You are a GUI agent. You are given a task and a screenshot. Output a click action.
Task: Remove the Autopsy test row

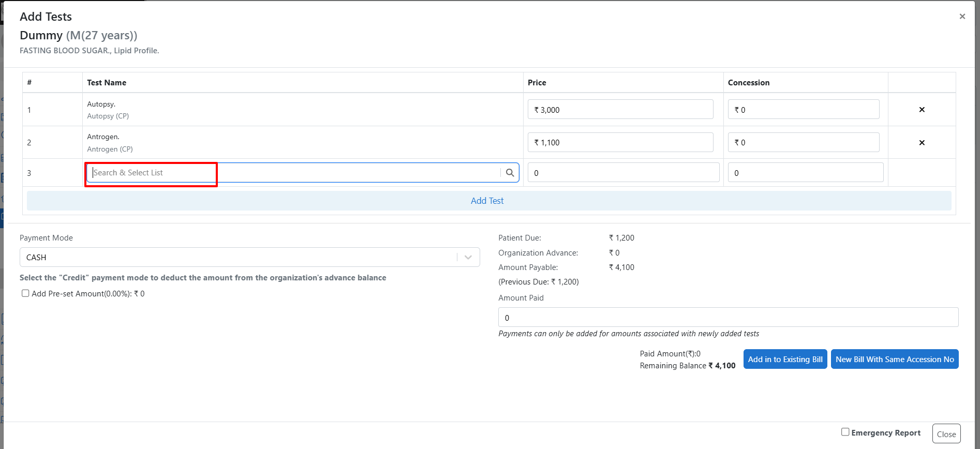click(x=922, y=110)
